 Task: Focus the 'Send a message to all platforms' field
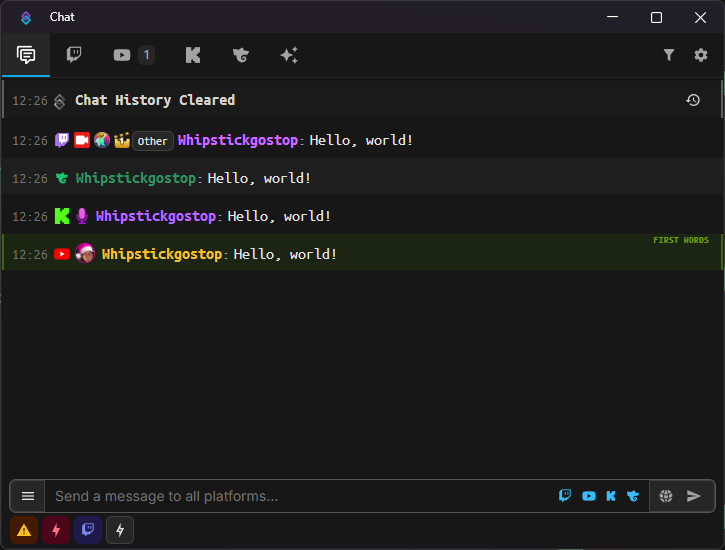coord(301,496)
